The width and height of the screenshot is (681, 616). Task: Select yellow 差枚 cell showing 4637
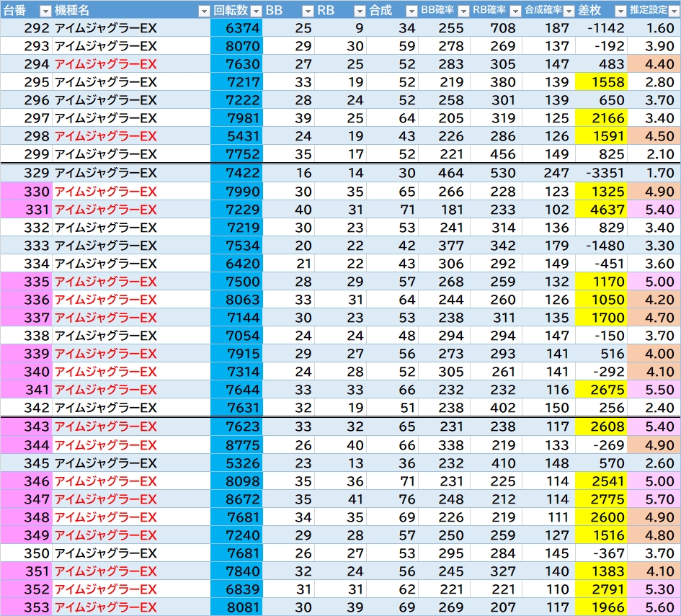coord(602,210)
